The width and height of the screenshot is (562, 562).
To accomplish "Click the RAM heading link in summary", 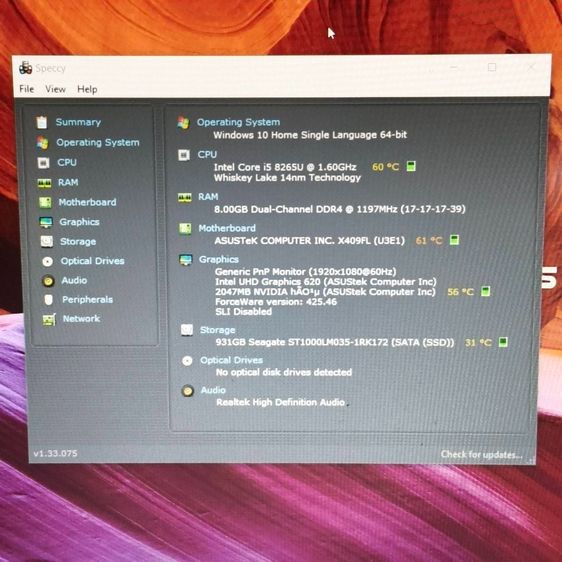I will pos(208,197).
